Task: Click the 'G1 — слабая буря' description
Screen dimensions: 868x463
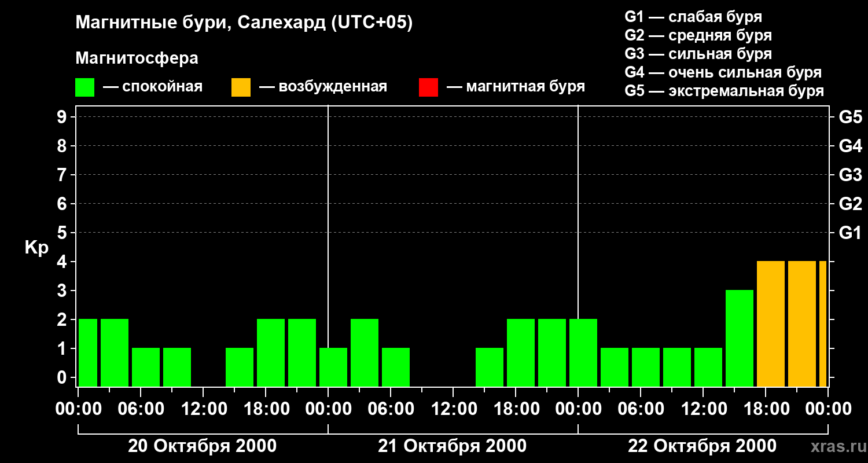Action: (x=693, y=17)
